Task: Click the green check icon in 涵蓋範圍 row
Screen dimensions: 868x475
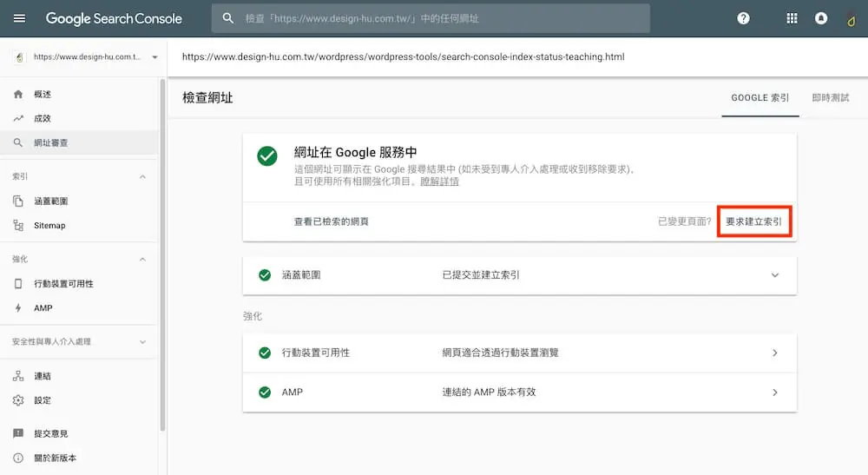Action: (265, 275)
